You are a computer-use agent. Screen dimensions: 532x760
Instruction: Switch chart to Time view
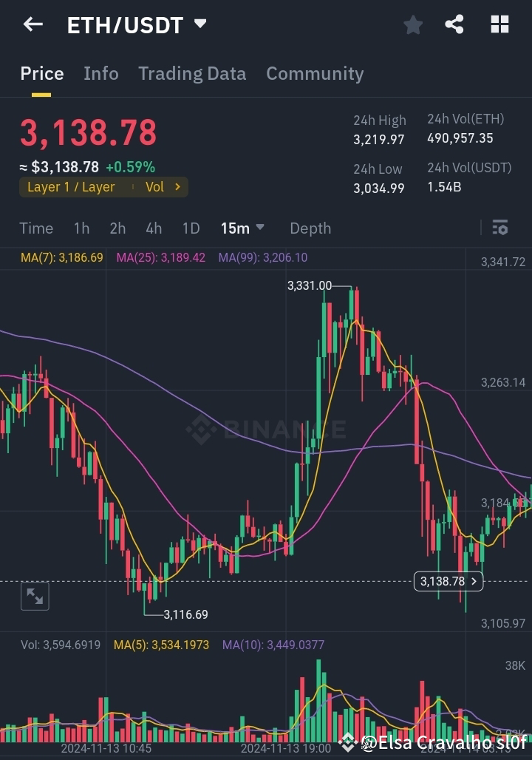coord(36,228)
